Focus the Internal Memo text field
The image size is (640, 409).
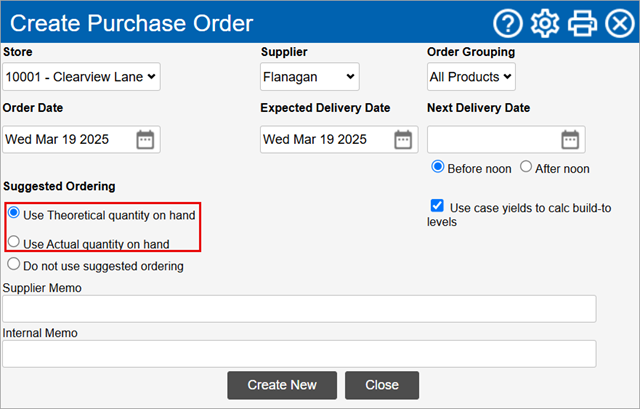click(x=299, y=354)
